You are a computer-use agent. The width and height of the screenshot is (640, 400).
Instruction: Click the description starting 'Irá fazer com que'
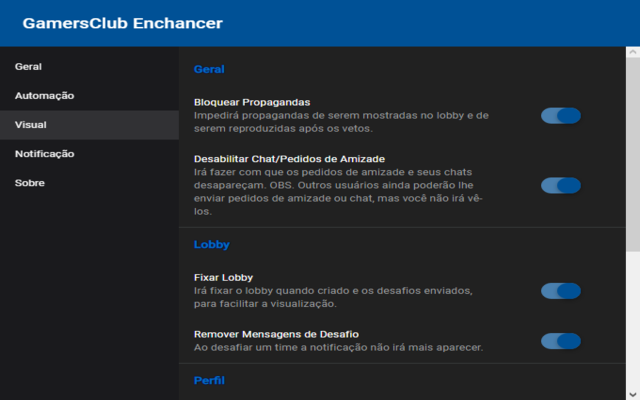pyautogui.click(x=338, y=192)
